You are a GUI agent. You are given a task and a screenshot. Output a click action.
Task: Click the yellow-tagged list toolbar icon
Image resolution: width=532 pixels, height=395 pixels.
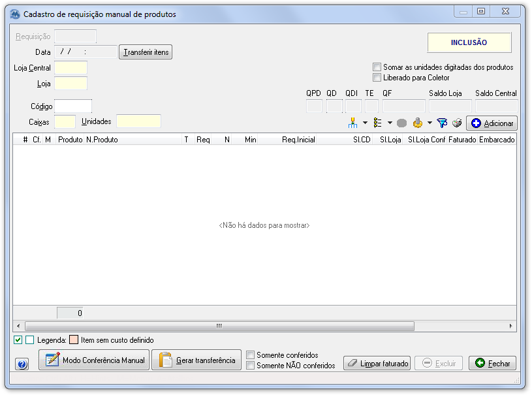coord(377,123)
